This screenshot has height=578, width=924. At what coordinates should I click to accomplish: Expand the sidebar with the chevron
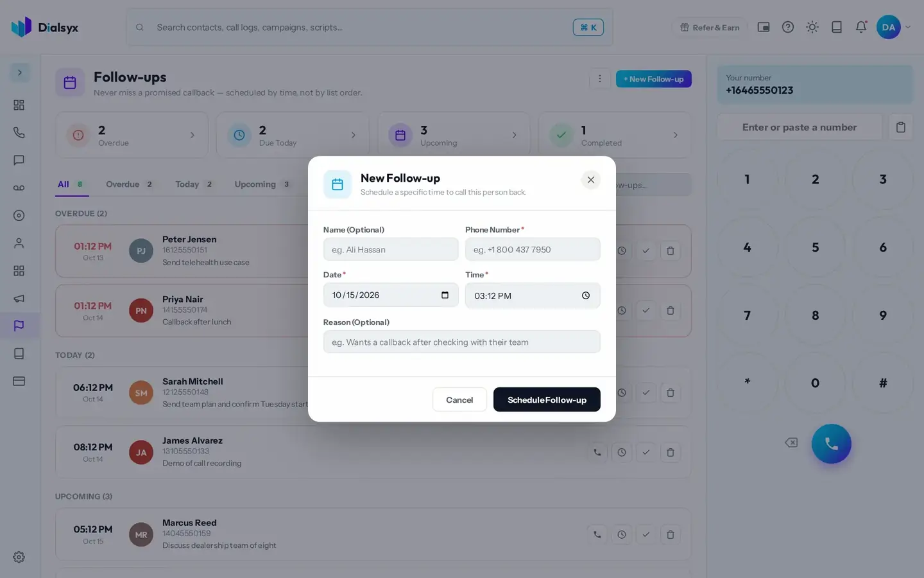click(19, 73)
